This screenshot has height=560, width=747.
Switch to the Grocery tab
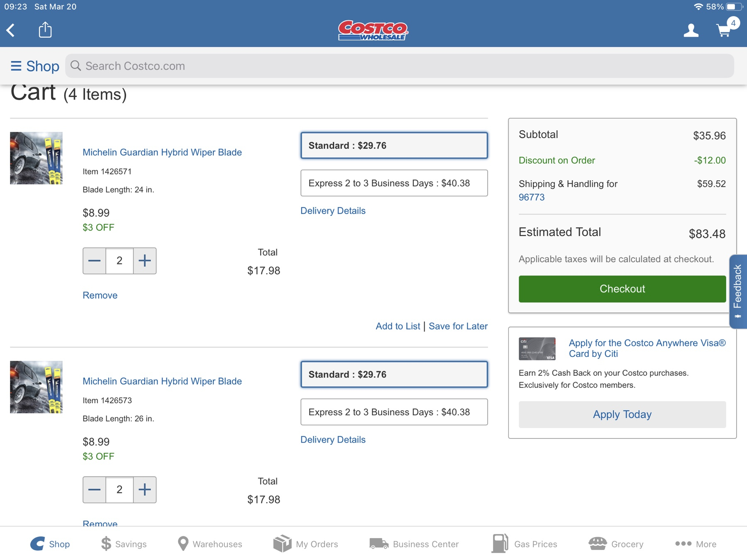coord(616,544)
